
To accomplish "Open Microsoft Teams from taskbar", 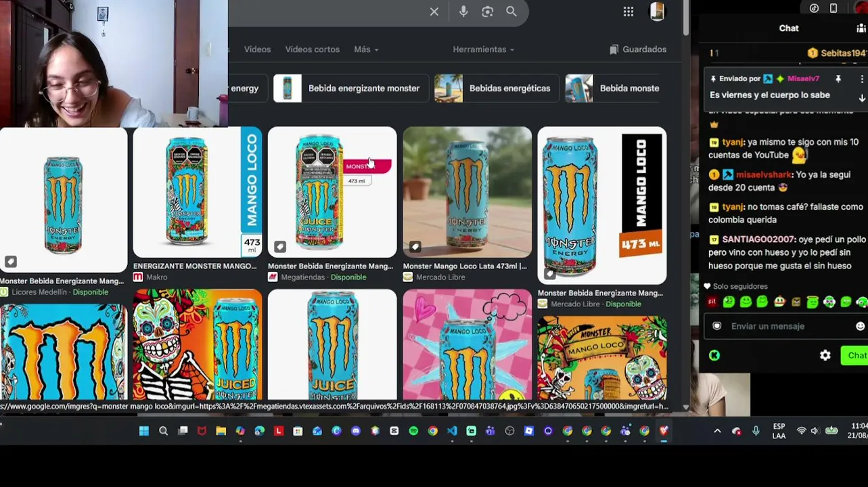I will [490, 431].
